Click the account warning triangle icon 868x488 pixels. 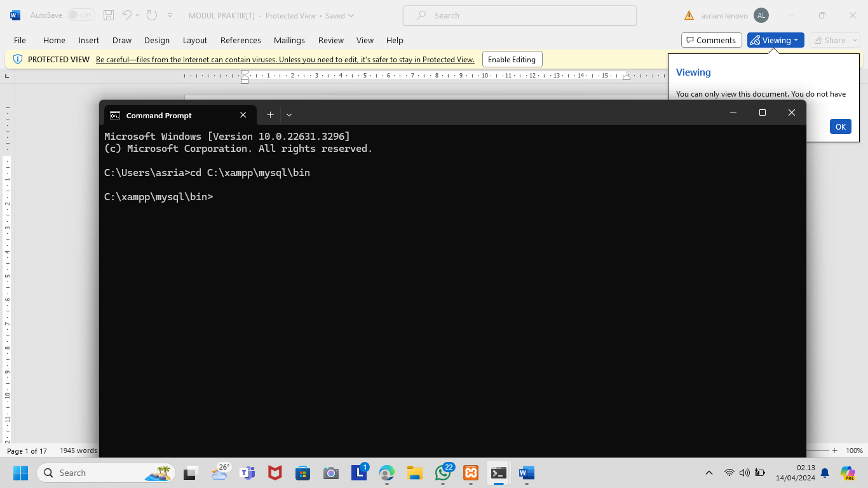(689, 15)
